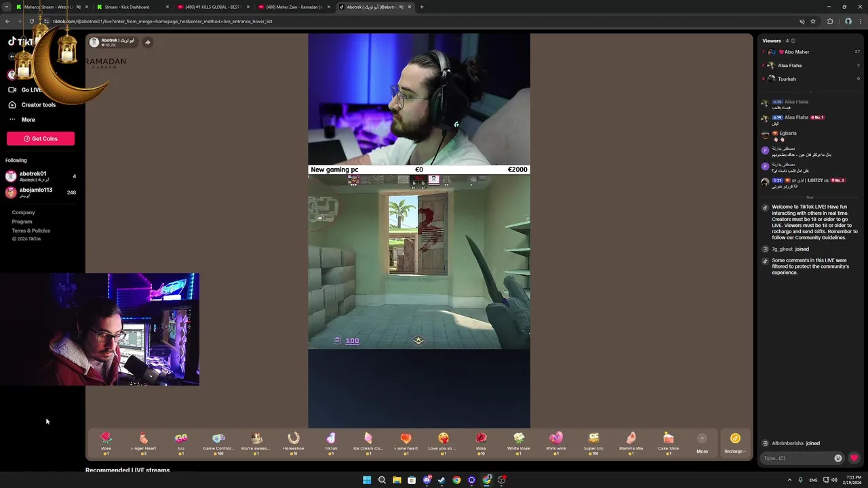Open the Recharge coins menu

(735, 443)
